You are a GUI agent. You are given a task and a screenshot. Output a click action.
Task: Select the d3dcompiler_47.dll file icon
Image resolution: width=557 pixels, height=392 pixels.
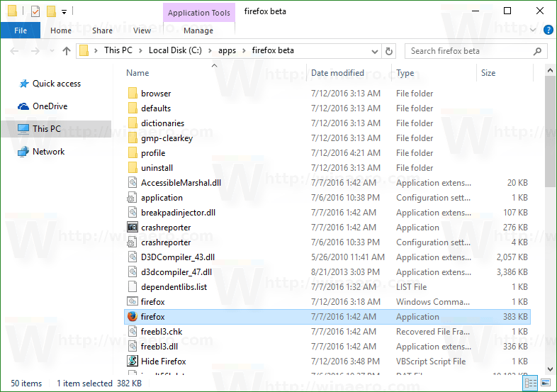[x=133, y=272]
